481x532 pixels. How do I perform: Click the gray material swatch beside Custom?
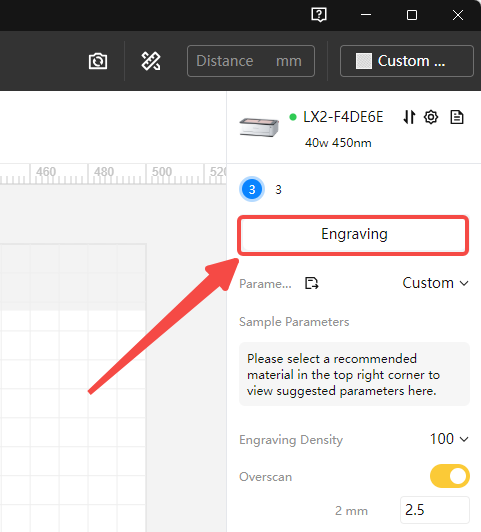364,61
